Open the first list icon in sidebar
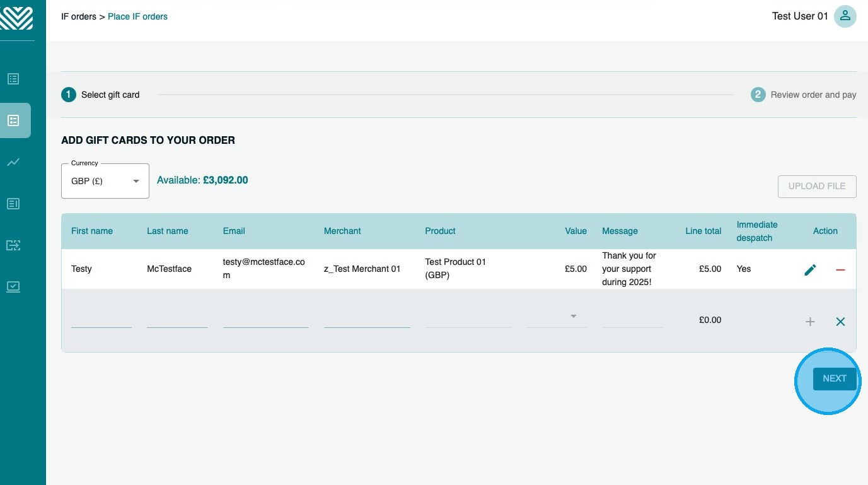 click(x=13, y=79)
